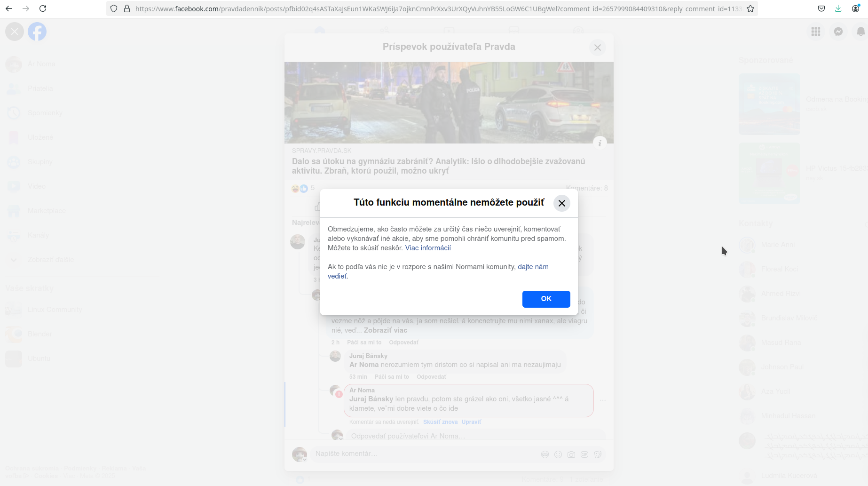Click the OK button in the dialog
Viewport: 868px width, 486px height.
point(546,299)
